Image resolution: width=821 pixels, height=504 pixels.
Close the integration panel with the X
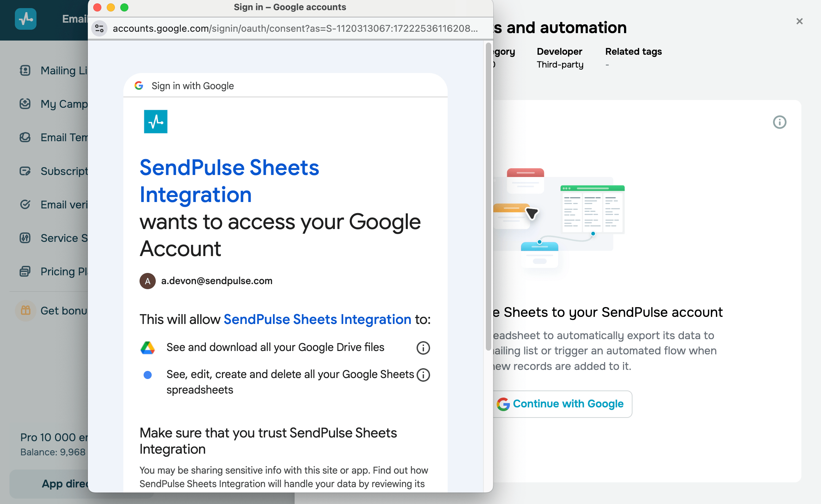(799, 21)
